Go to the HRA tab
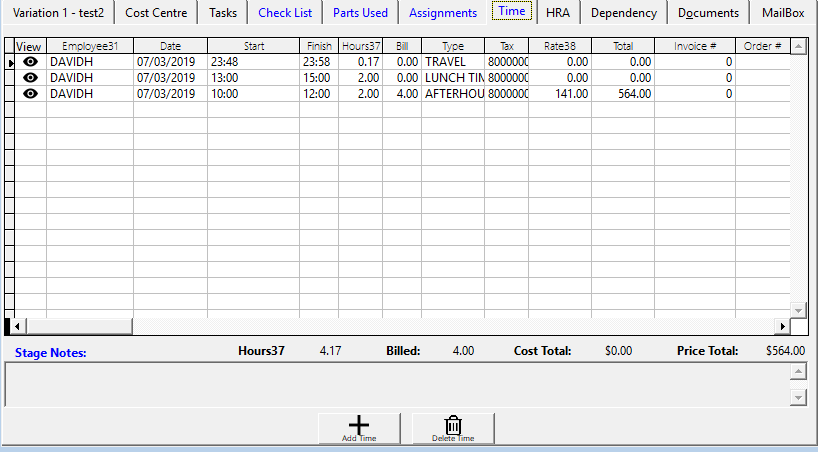 pyautogui.click(x=557, y=13)
